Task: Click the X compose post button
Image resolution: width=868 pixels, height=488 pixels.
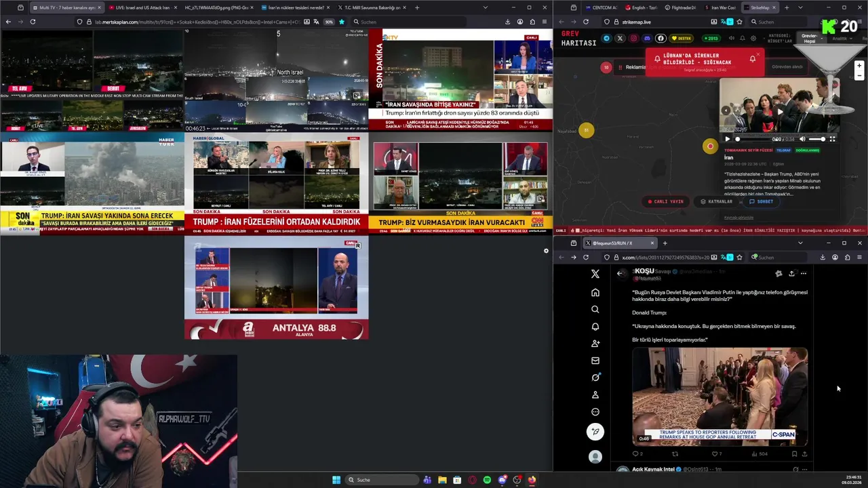Action: [x=595, y=432]
